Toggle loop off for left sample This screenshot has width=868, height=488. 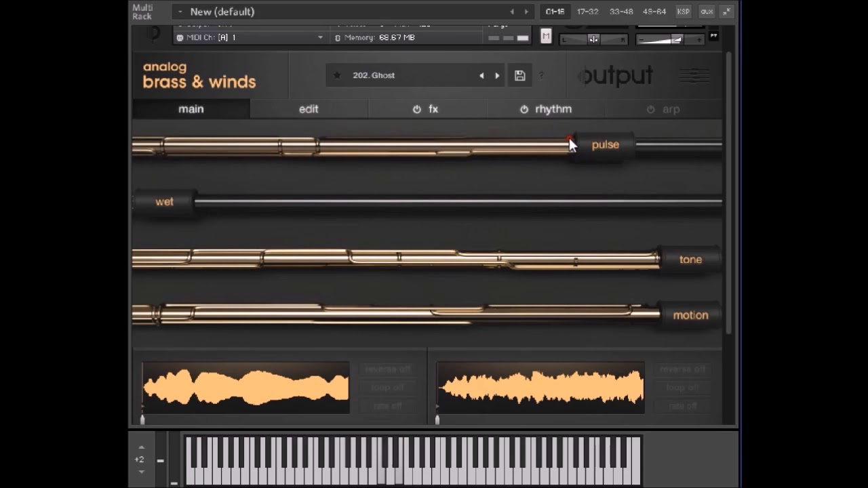388,388
